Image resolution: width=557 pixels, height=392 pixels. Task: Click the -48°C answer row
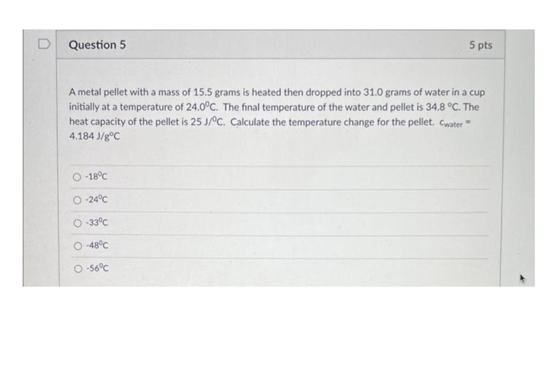pos(206,246)
